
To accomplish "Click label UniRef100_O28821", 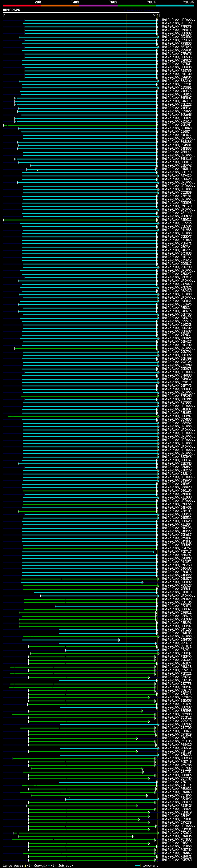I will click(x=176, y=809).
